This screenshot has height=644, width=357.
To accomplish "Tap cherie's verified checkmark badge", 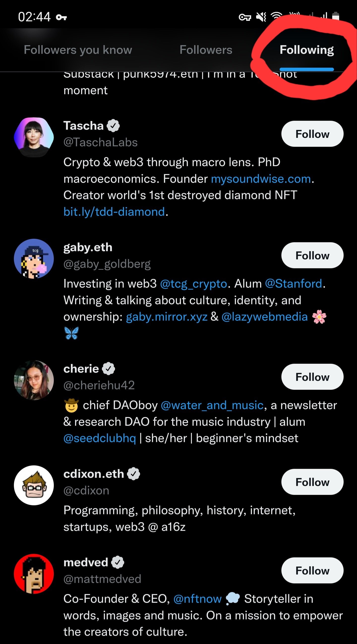I will pos(109,369).
